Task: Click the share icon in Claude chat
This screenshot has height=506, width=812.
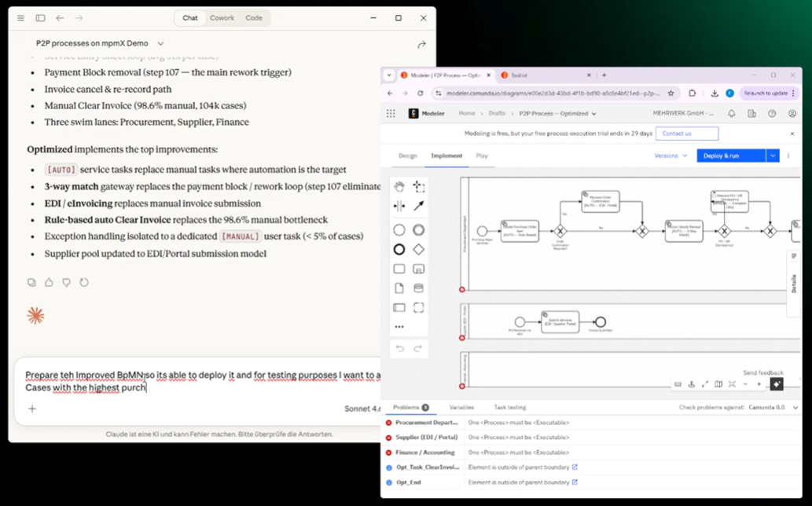Action: click(x=421, y=45)
